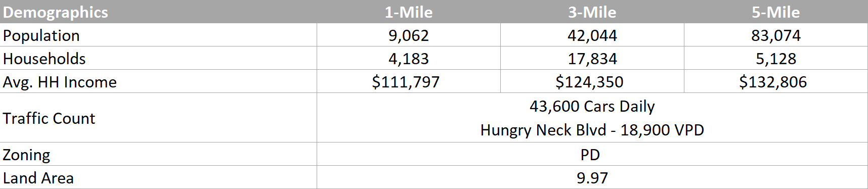
Task: Select the 9.97 land area cell
Action: tap(592, 177)
